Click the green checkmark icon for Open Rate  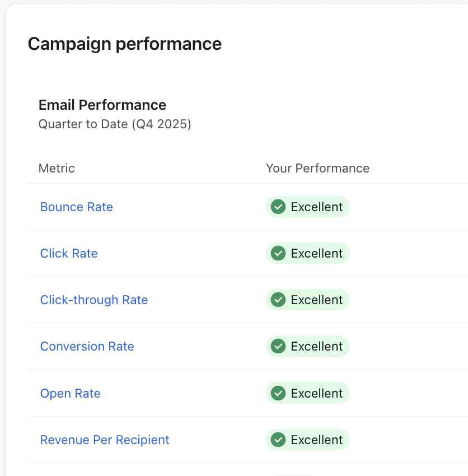[x=278, y=393]
